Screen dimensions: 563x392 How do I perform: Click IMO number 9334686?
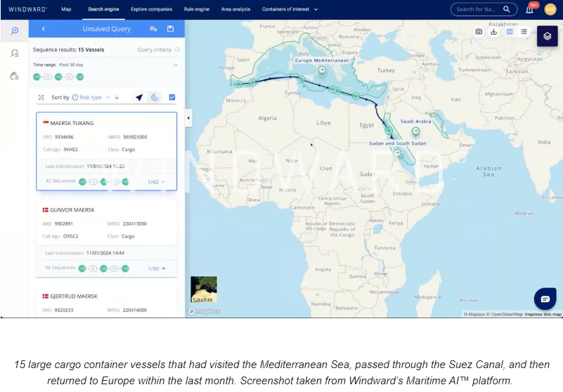[x=64, y=137]
